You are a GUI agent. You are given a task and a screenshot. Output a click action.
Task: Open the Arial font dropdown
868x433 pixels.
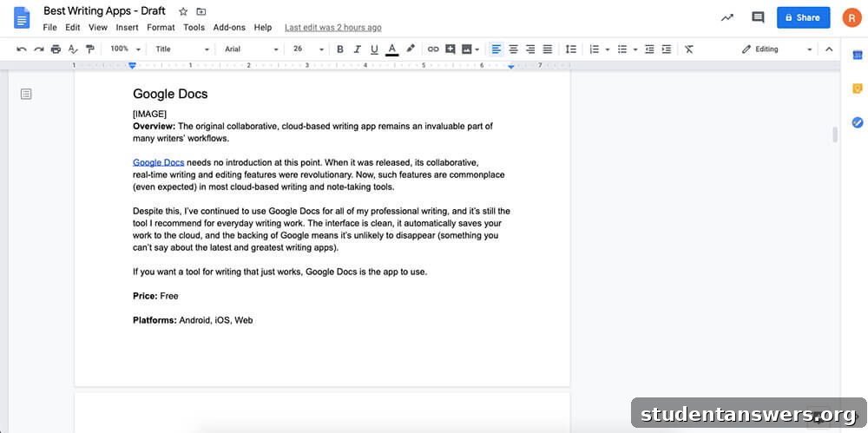pos(252,49)
